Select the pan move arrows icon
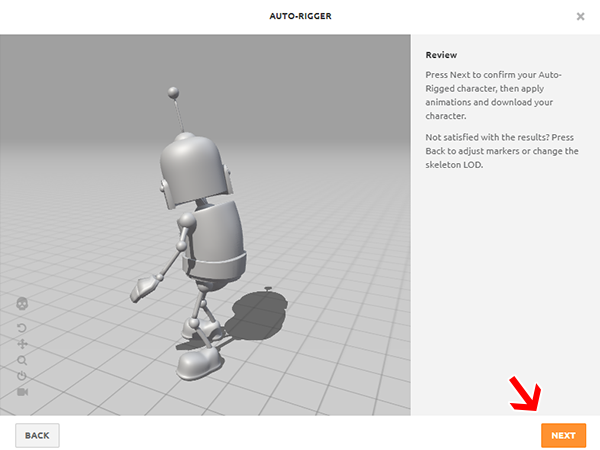The height and width of the screenshot is (450, 600). (x=22, y=343)
